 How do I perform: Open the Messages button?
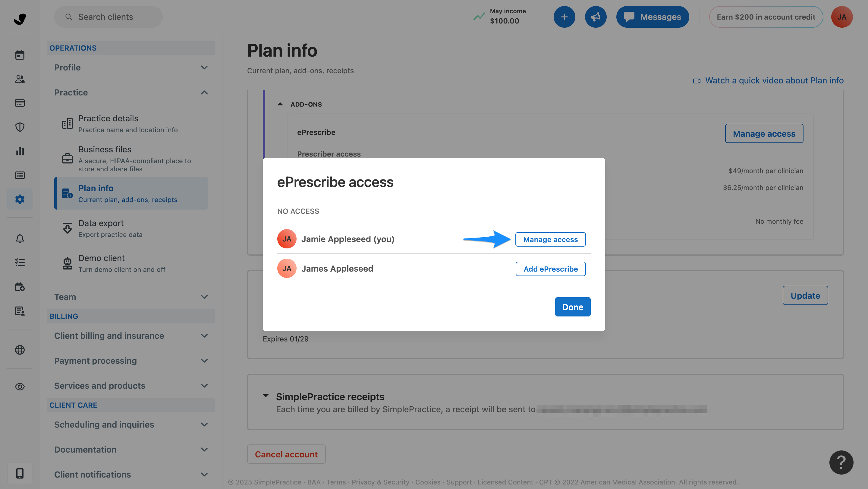652,17
